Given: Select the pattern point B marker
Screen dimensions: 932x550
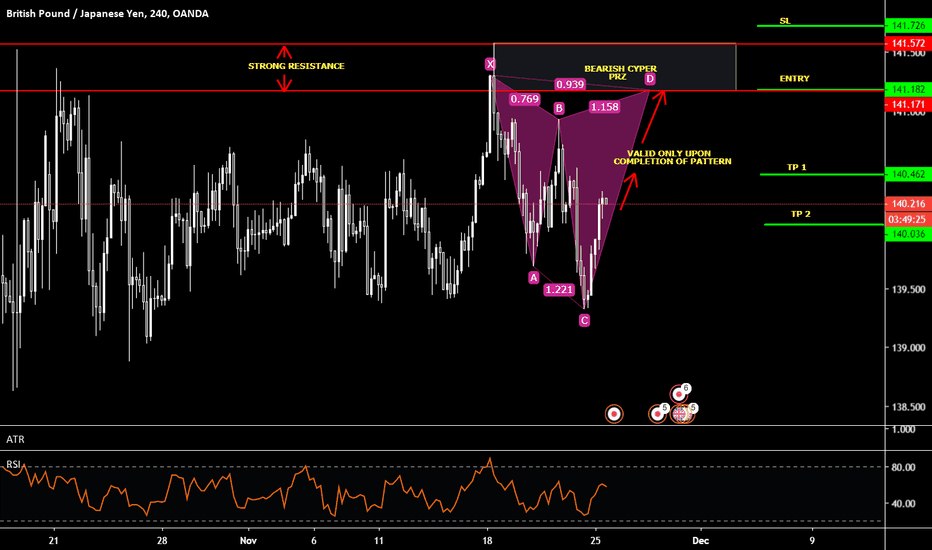Looking at the screenshot, I should (559, 108).
